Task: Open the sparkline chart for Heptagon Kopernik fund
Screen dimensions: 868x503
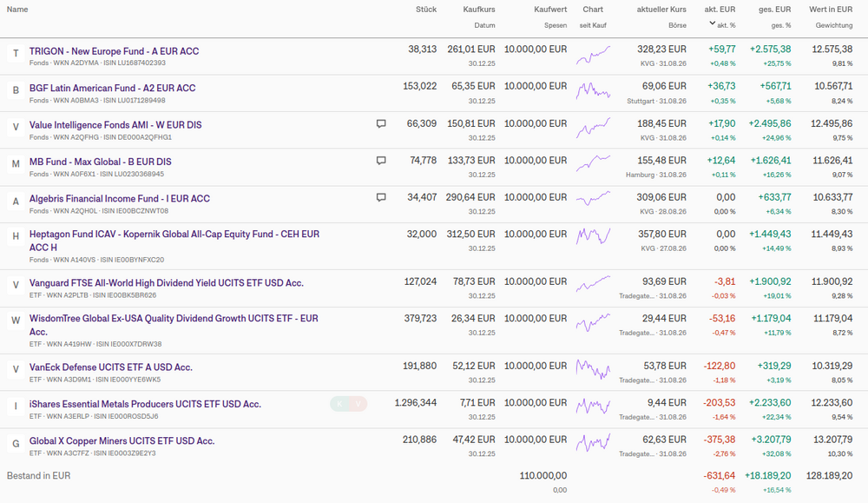Action: point(593,236)
